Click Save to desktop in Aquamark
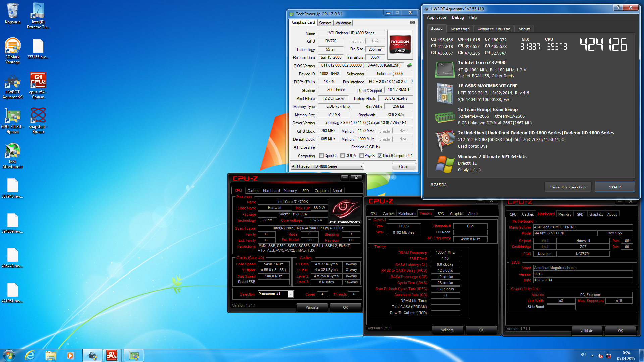The image size is (644, 362). click(x=568, y=187)
